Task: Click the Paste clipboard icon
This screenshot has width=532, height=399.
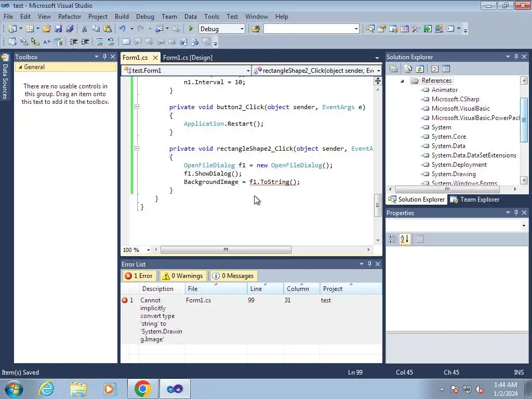Action: pyautogui.click(x=108, y=29)
